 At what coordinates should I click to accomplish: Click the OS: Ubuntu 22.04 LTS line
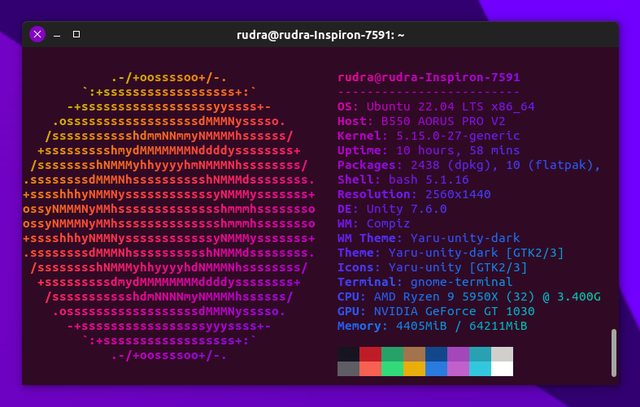pos(436,107)
